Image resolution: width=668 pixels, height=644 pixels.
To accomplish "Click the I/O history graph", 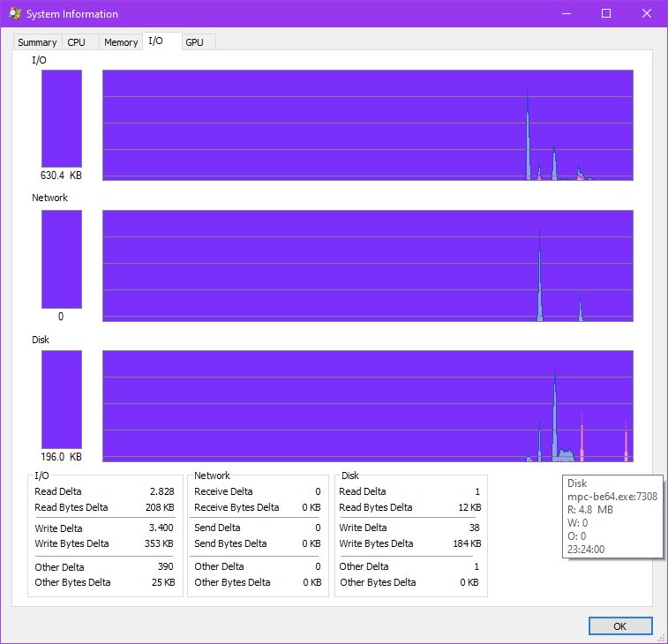I will coord(368,125).
